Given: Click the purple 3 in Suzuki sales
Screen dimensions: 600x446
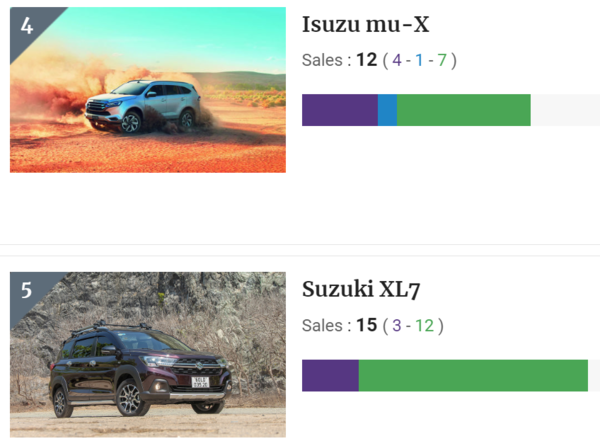Looking at the screenshot, I should pos(397,326).
